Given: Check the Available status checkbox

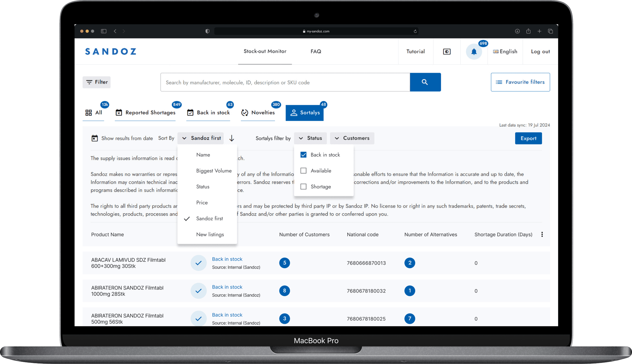Looking at the screenshot, I should tap(304, 171).
